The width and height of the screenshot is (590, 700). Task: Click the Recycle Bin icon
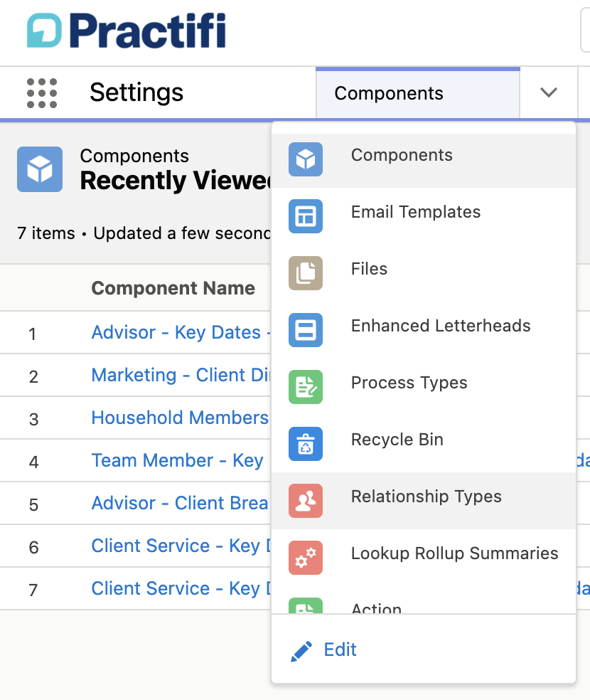[x=306, y=444]
